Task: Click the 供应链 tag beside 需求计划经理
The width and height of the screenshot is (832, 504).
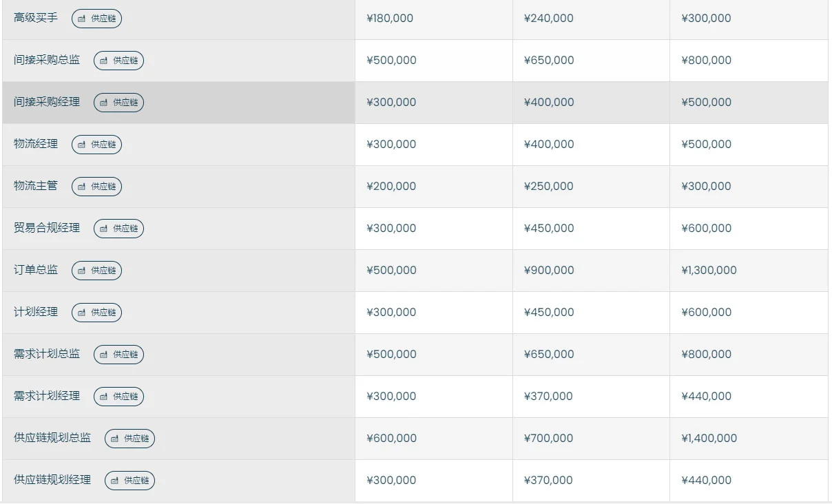Action: pos(118,397)
